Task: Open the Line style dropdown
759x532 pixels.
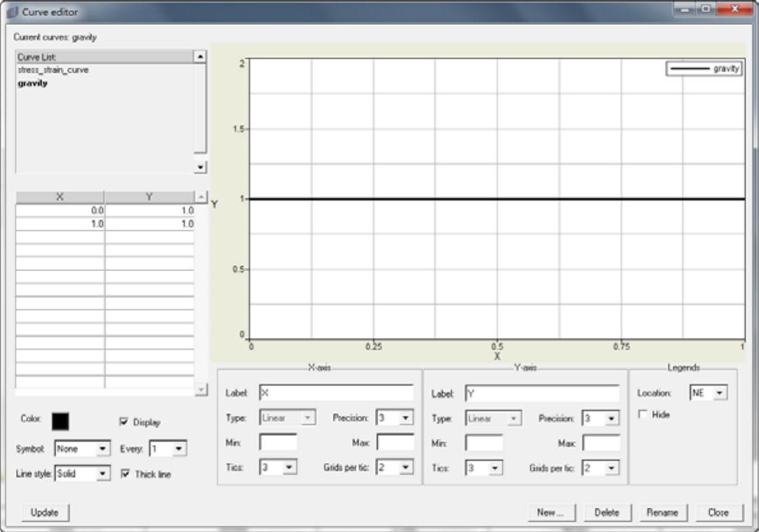Action: pyautogui.click(x=102, y=474)
